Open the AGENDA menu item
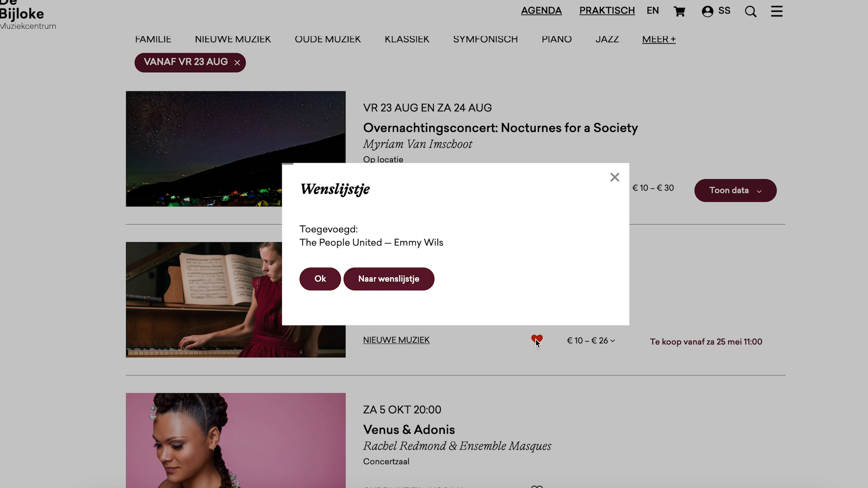Image resolution: width=868 pixels, height=488 pixels. (541, 11)
